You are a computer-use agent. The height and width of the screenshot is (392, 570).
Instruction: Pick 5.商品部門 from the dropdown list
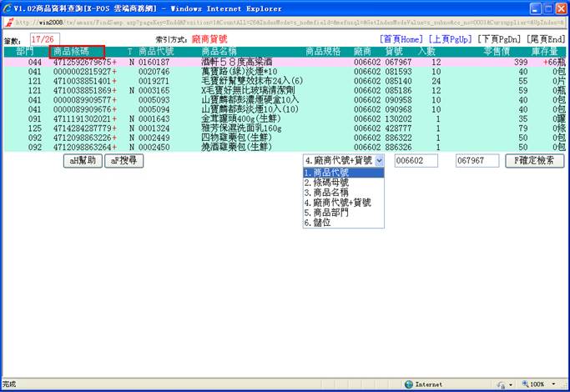click(x=343, y=213)
